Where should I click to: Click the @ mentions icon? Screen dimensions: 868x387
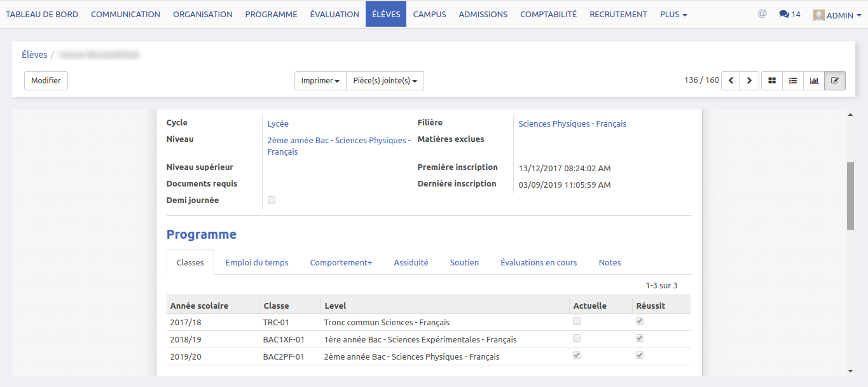(x=762, y=13)
